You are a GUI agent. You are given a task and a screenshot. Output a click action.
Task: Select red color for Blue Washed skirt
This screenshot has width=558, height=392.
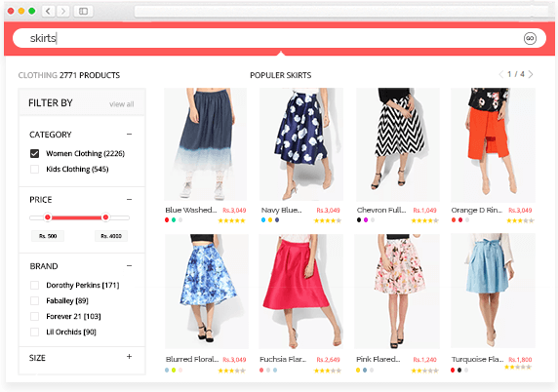click(x=167, y=219)
